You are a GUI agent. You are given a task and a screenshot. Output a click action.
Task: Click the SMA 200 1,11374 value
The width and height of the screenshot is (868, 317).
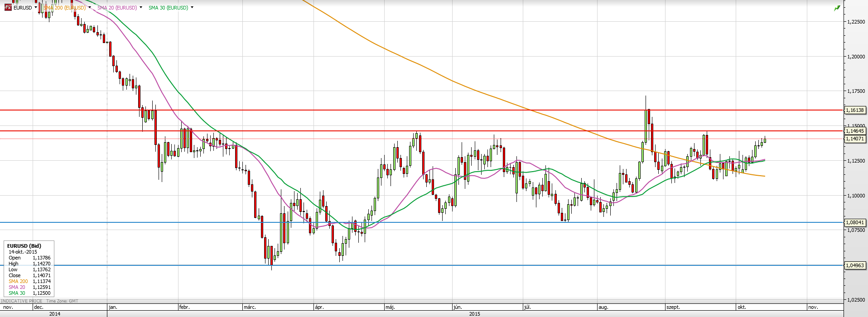pyautogui.click(x=42, y=281)
